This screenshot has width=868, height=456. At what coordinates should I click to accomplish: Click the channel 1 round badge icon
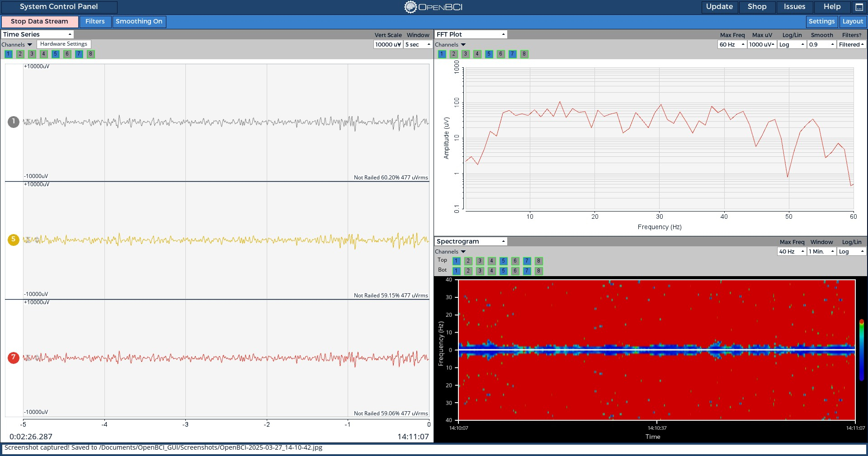14,122
